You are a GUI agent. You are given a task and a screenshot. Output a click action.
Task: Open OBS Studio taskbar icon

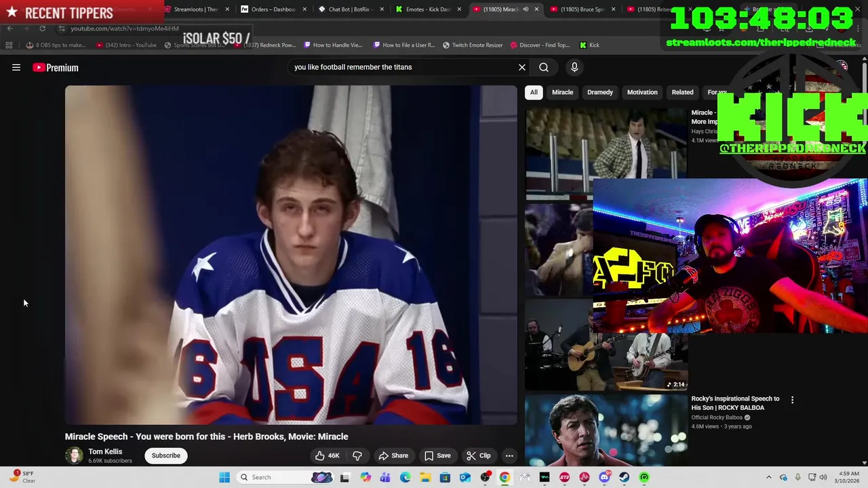pyautogui.click(x=485, y=477)
